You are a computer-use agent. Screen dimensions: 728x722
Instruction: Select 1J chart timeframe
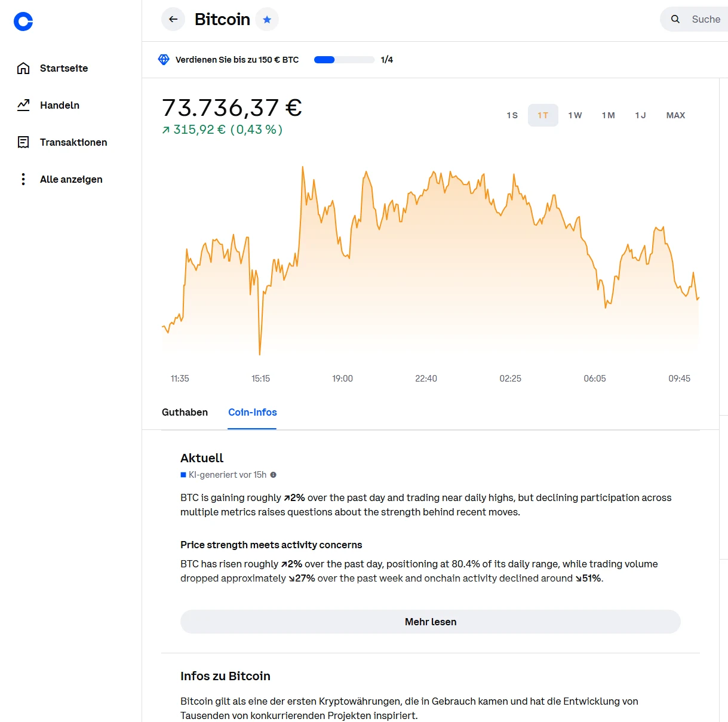coord(641,115)
